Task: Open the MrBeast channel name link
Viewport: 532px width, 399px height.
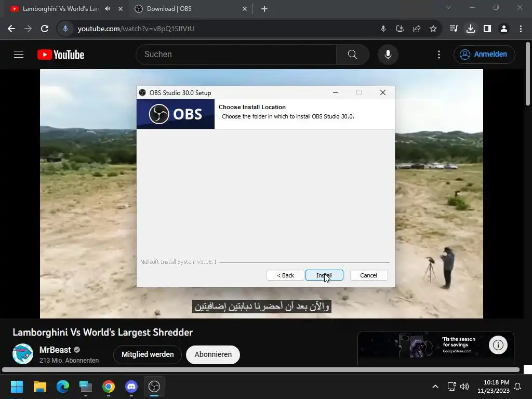Action: [x=55, y=350]
